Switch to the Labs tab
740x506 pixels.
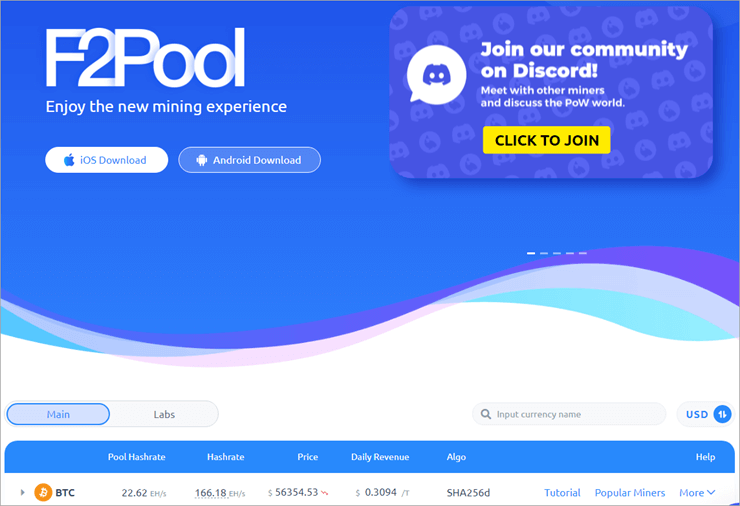[164, 414]
